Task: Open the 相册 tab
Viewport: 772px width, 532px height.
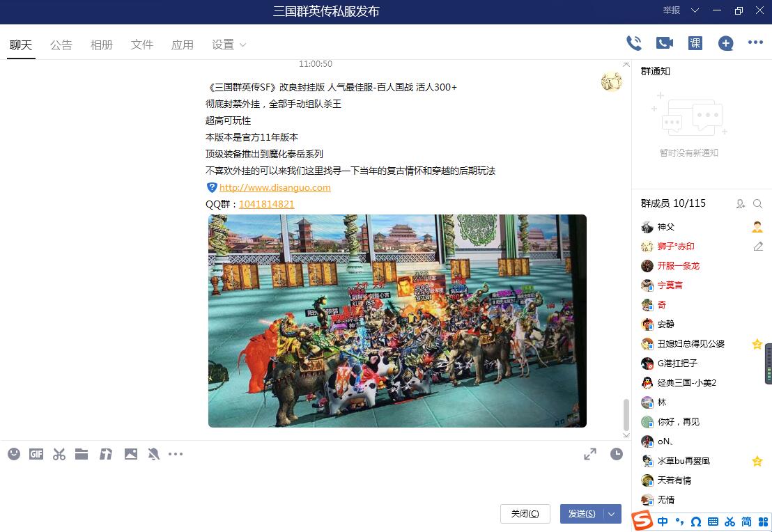Action: (102, 45)
